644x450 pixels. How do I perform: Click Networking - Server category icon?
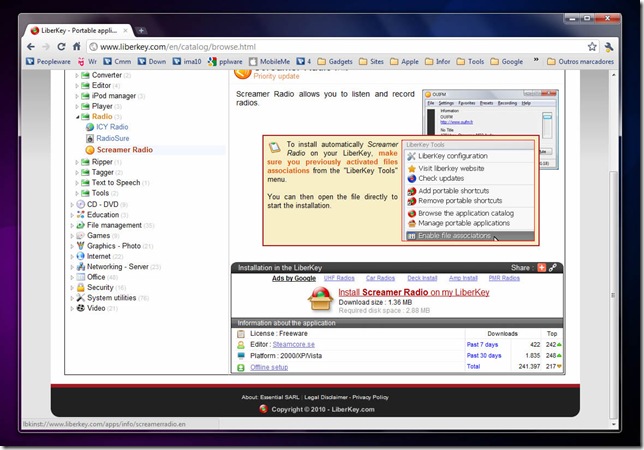[80, 267]
